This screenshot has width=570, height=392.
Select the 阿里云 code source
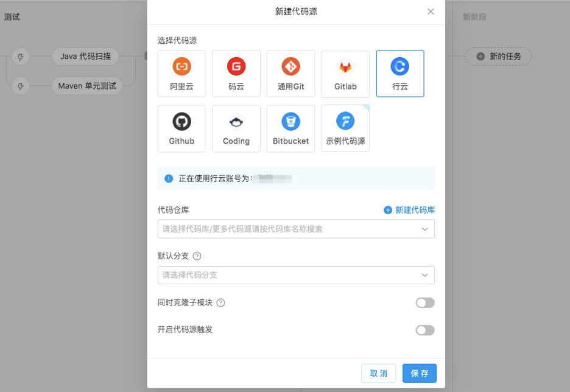(x=181, y=74)
